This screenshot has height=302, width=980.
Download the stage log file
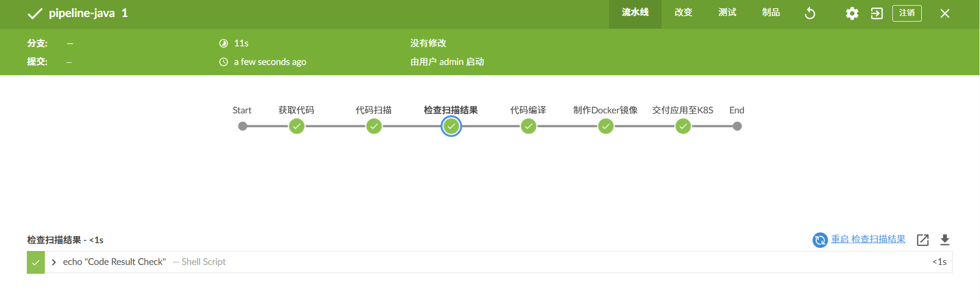(944, 240)
